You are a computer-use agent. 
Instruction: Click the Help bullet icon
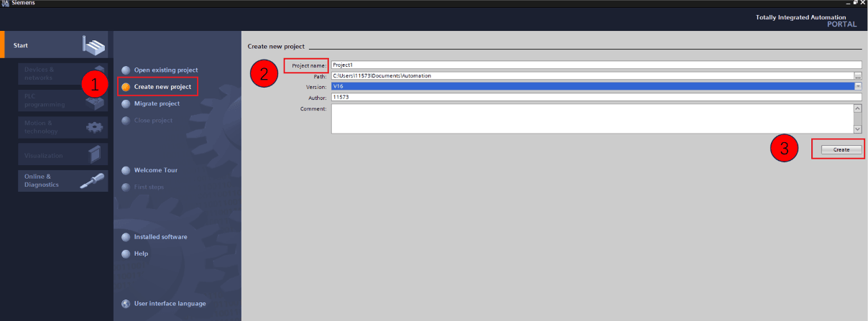(126, 253)
